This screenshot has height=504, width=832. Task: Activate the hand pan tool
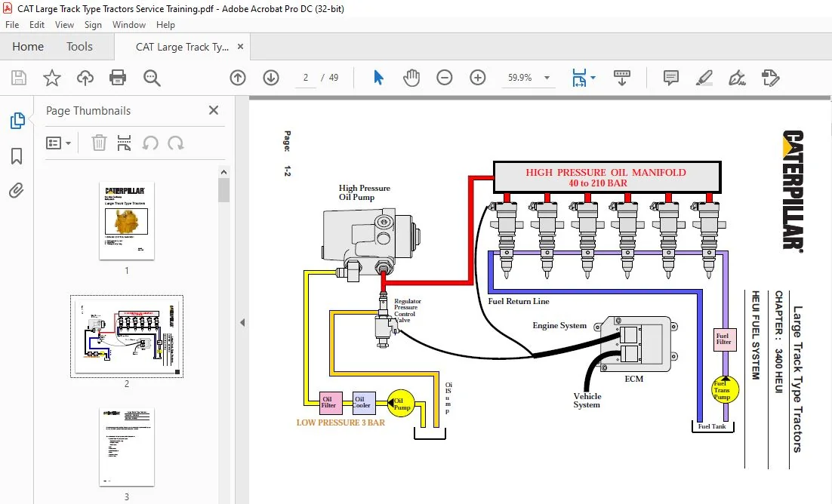point(411,78)
